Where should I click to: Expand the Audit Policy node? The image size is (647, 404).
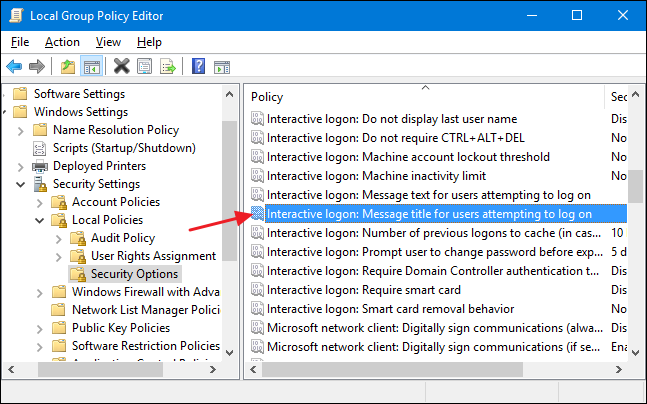(x=59, y=238)
